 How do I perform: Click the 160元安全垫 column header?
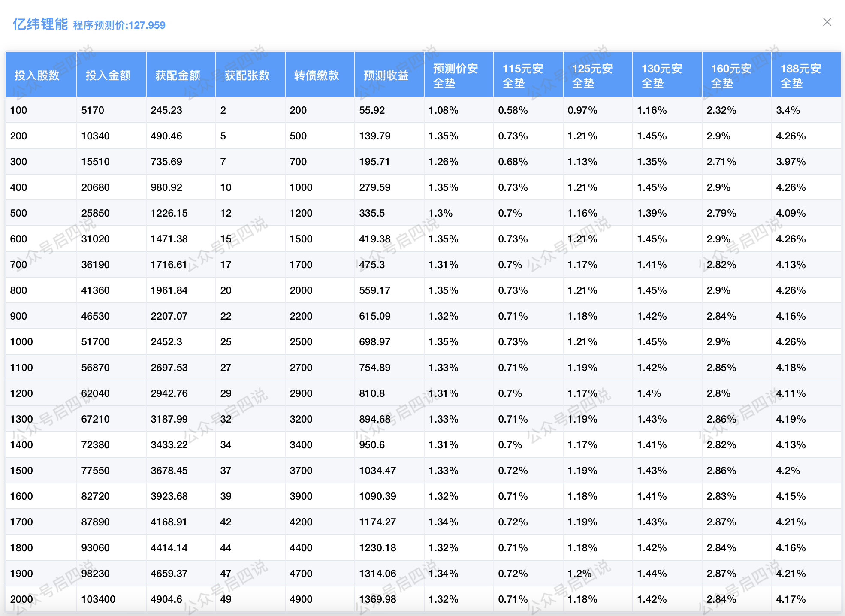[732, 75]
